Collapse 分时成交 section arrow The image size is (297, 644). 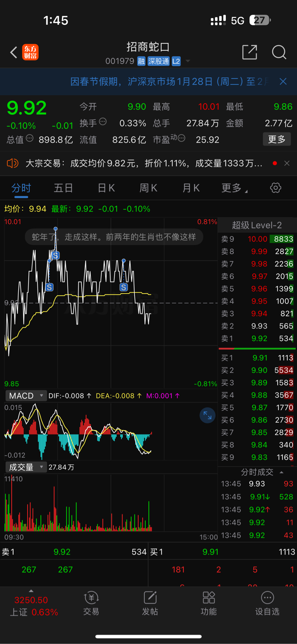coord(282,472)
